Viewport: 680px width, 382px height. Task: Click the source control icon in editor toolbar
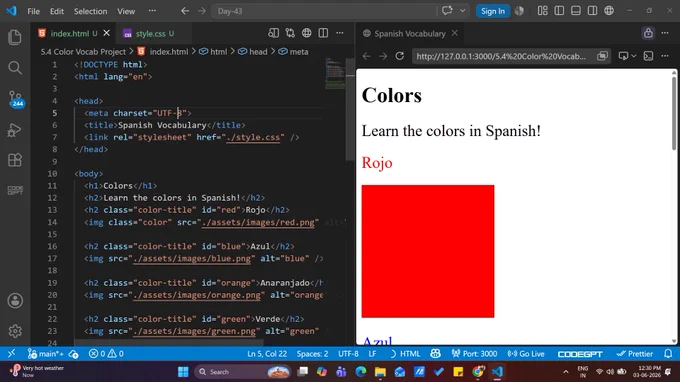290,33
